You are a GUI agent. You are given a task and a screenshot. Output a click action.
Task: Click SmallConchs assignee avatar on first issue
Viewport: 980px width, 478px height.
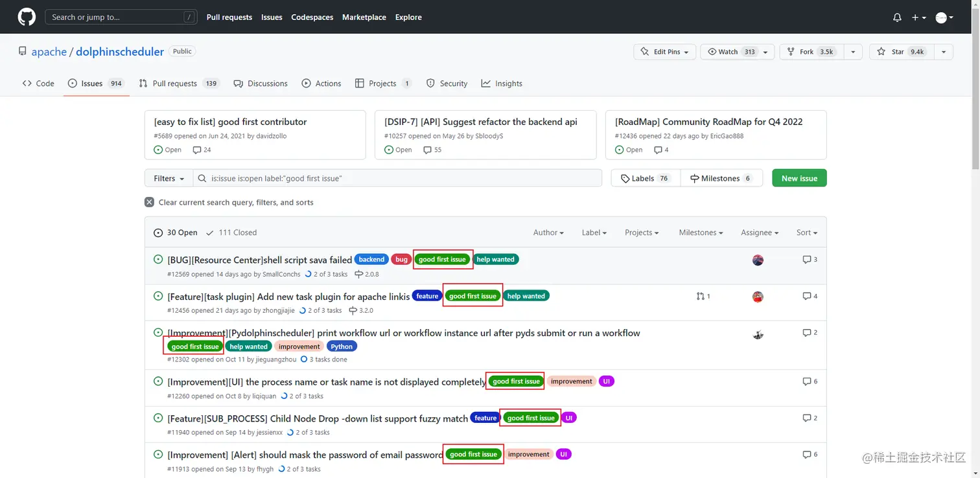click(758, 260)
